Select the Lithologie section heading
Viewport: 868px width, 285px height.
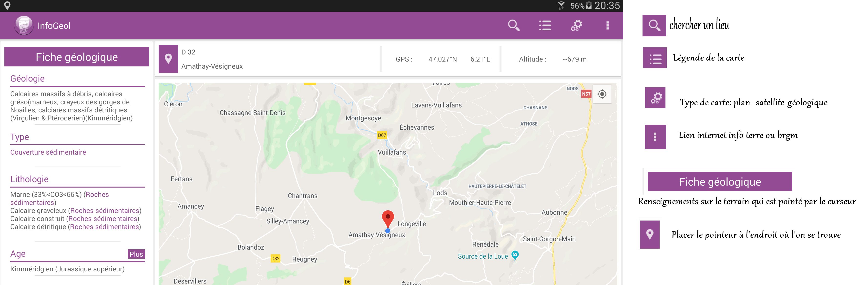point(29,179)
